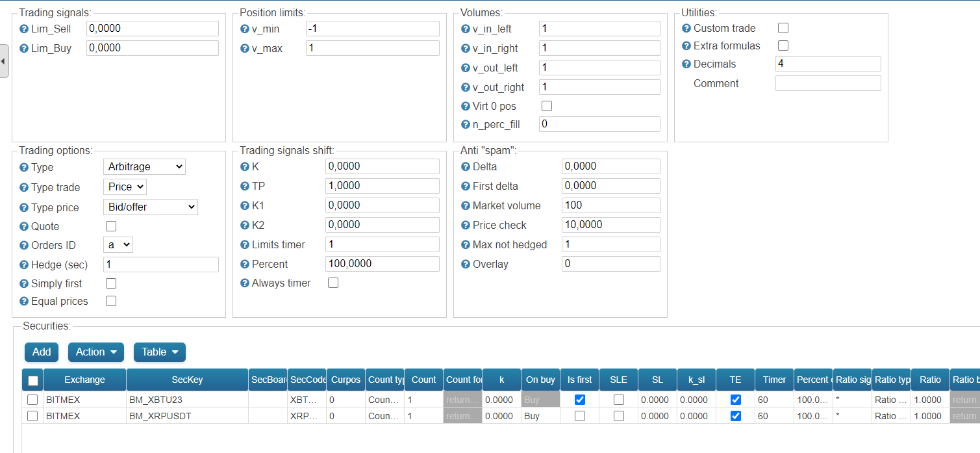Viewport: 980px width, 453px height.
Task: Open the Type price dropdown showing Bid/offer
Action: point(151,207)
